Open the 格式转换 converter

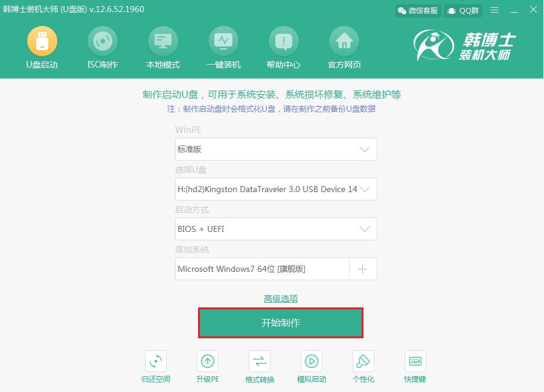tap(259, 366)
